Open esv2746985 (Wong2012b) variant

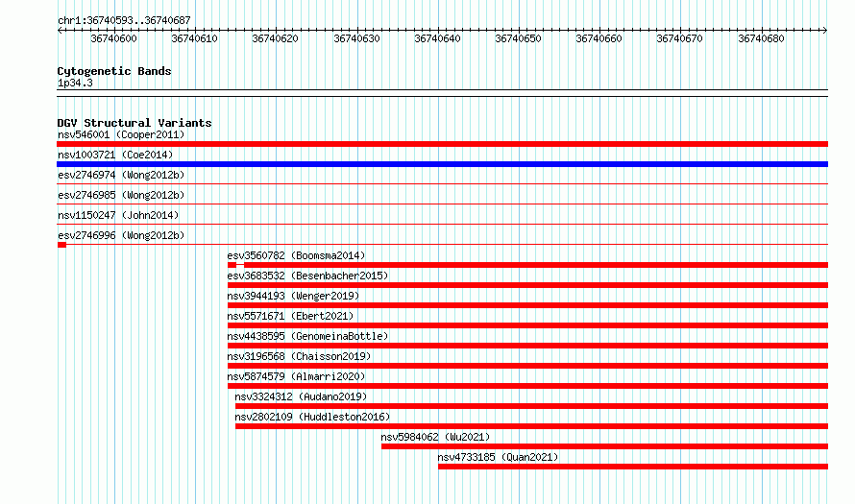pyautogui.click(x=121, y=195)
